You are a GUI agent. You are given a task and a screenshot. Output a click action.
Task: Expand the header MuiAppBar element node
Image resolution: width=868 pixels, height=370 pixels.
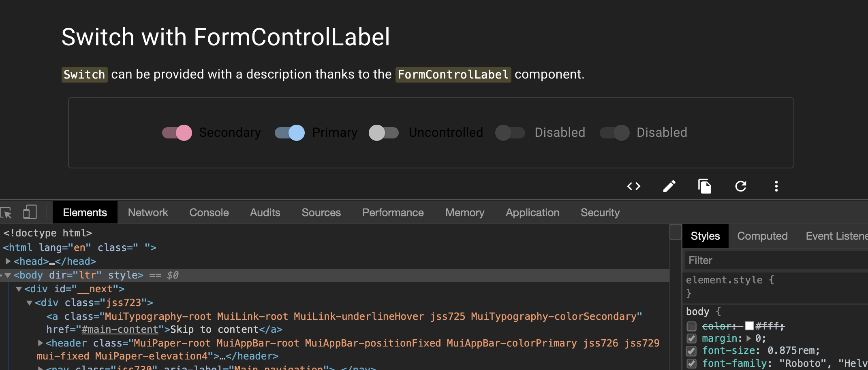[40, 343]
